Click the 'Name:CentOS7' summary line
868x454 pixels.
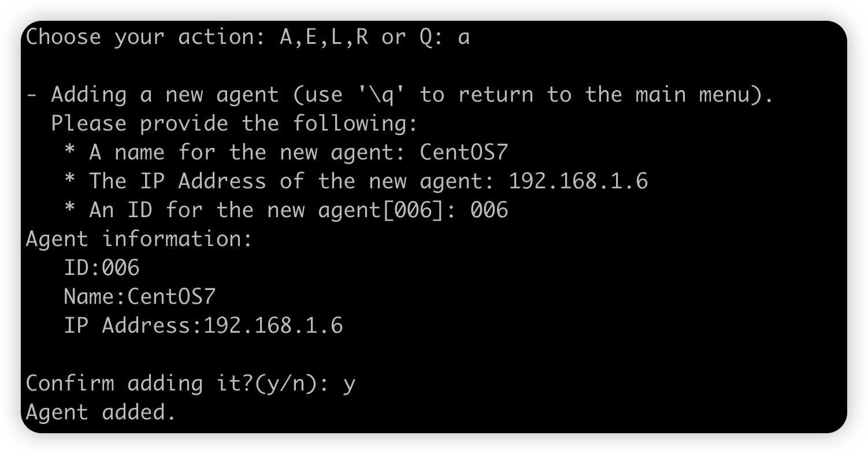click(139, 297)
